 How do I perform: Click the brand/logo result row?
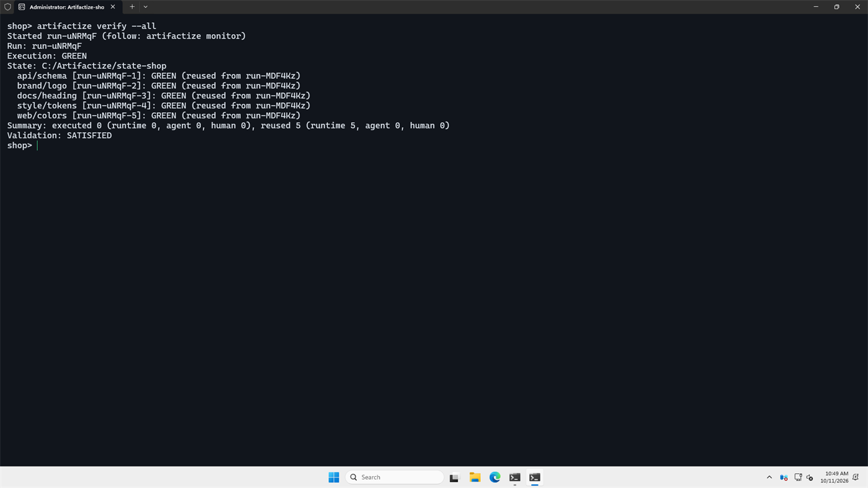pos(159,86)
